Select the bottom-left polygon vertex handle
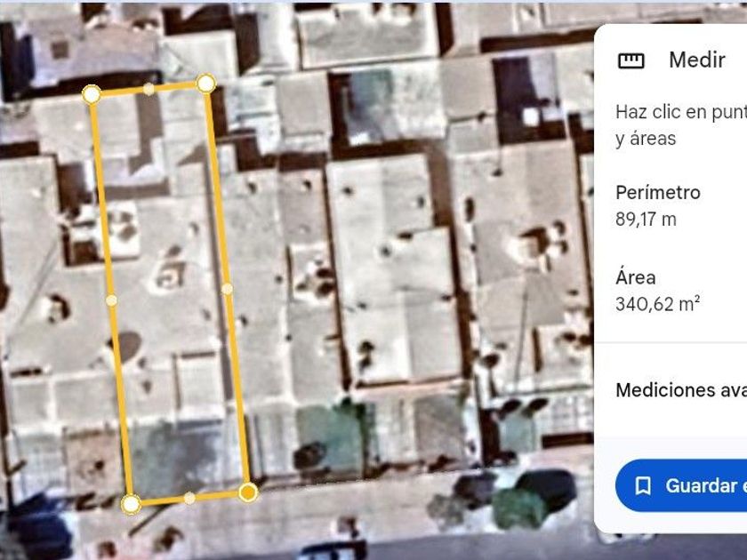This screenshot has height=560, width=747. point(131,504)
